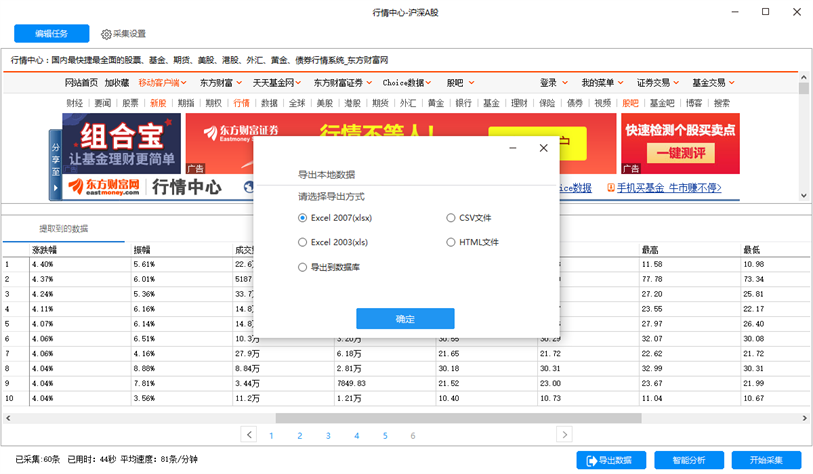
Task: Open 搜索 navigation item
Action: point(722,103)
